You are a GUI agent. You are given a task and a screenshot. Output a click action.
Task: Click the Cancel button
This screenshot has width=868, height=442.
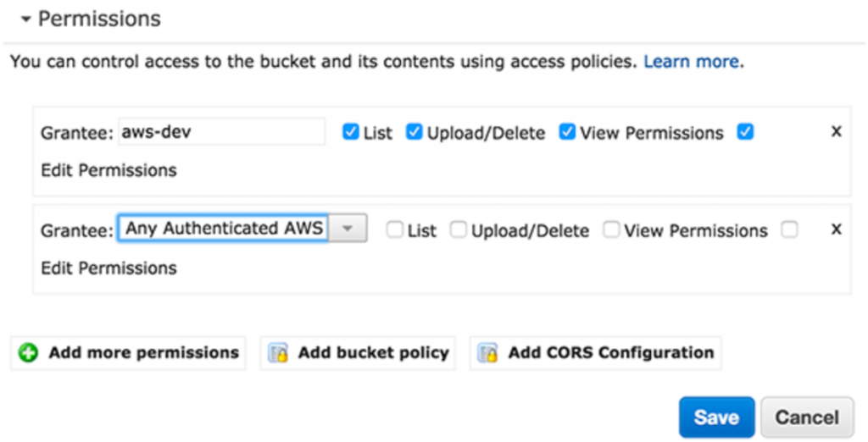[x=807, y=417]
